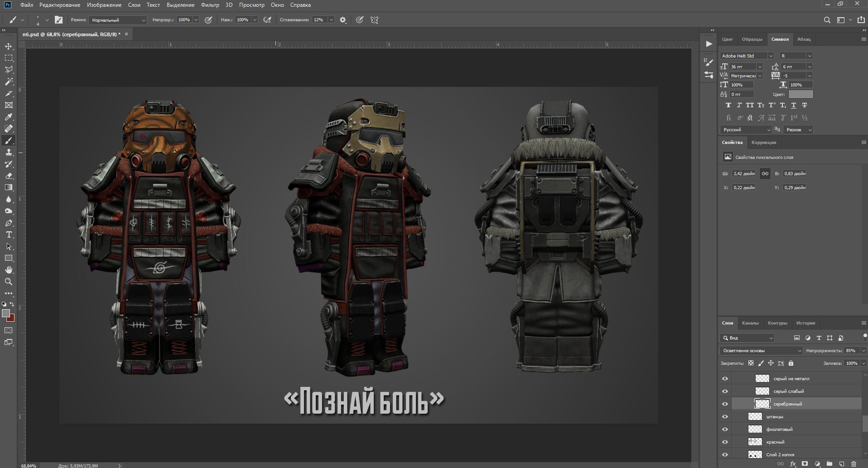868x468 pixels.
Task: Hide the 'серый слабый' layer
Action: pos(725,391)
